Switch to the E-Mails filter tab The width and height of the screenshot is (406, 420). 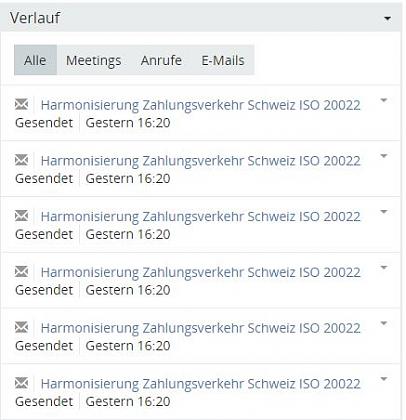click(223, 60)
